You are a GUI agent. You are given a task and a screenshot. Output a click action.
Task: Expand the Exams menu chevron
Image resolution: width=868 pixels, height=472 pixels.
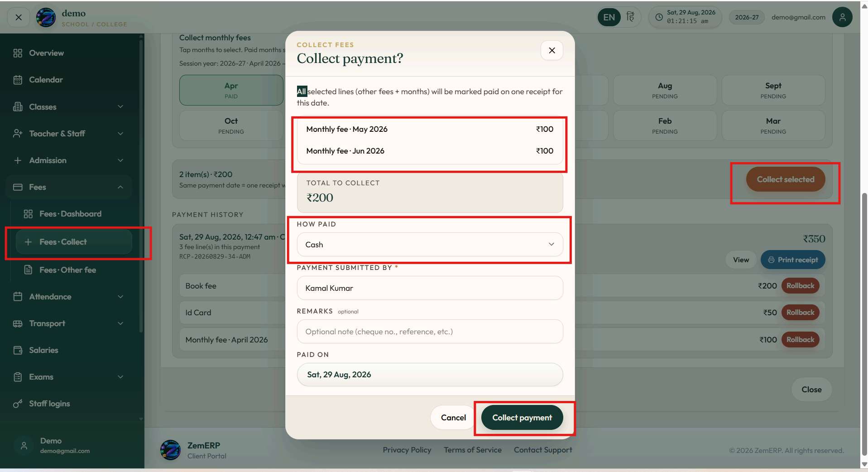click(120, 377)
